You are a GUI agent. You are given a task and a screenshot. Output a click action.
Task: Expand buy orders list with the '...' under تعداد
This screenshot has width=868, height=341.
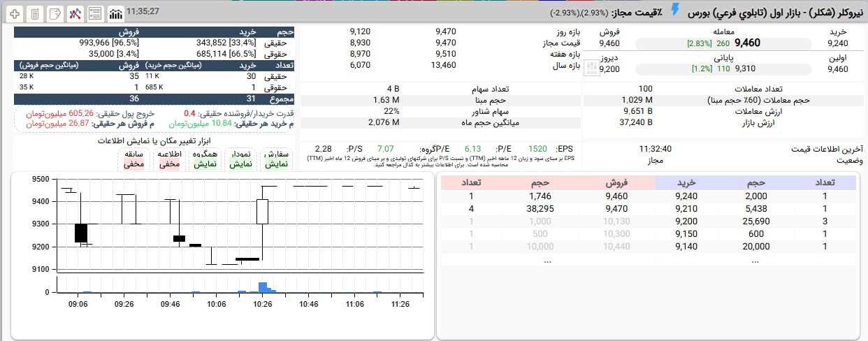[755, 260]
